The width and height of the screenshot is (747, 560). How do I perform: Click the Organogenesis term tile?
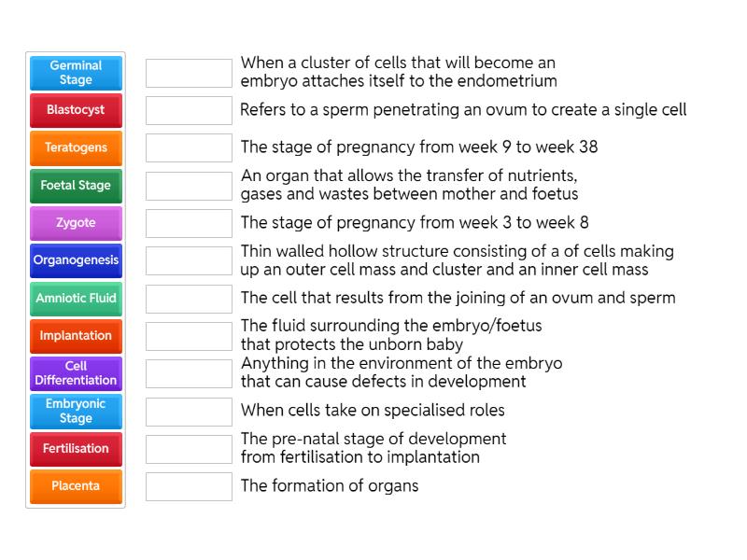[x=76, y=260]
